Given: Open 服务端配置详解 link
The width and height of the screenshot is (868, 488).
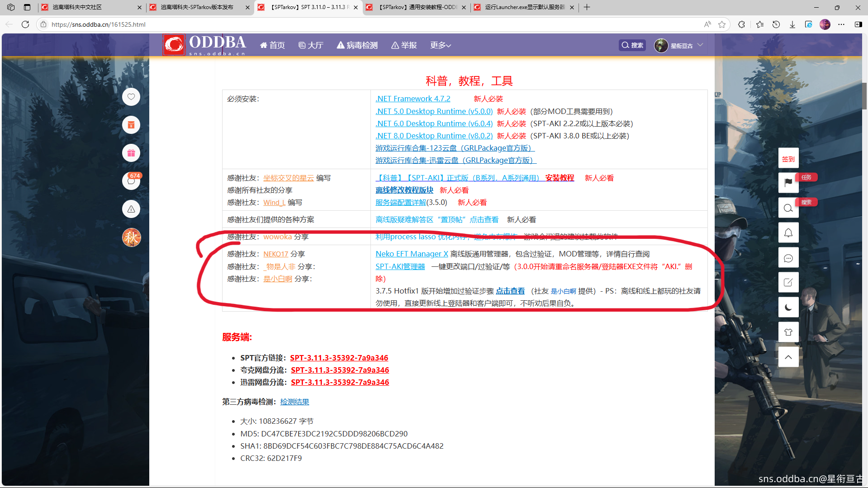Looking at the screenshot, I should (401, 202).
